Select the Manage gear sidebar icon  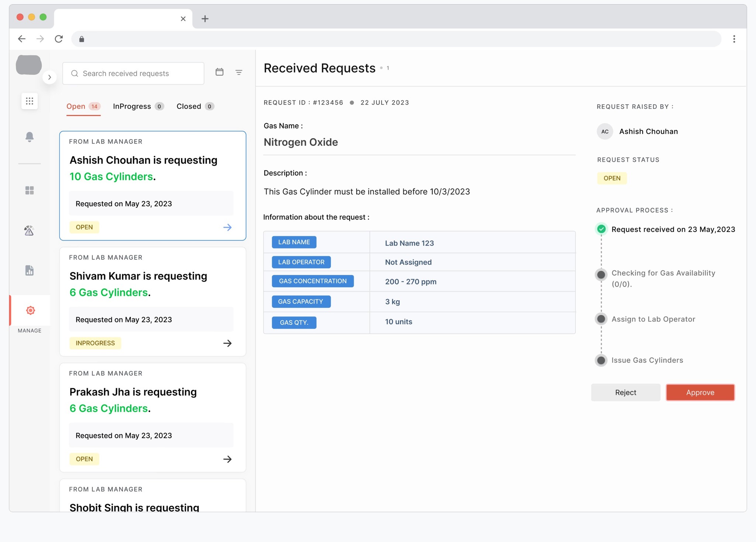(30, 310)
